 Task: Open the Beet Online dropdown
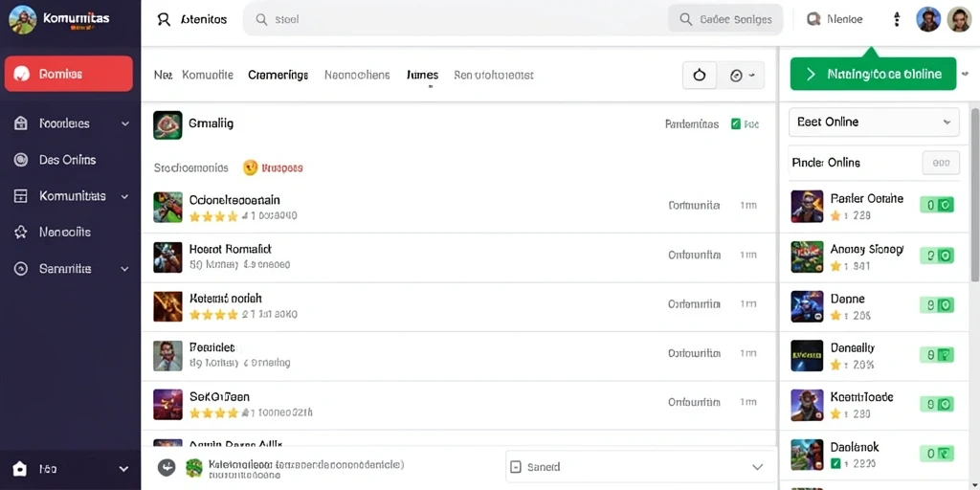874,122
